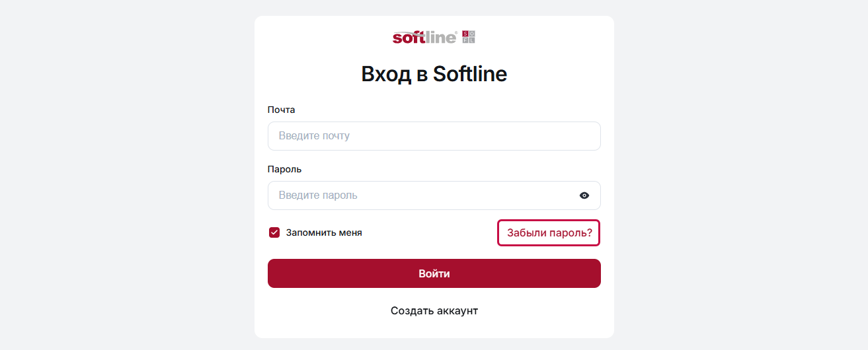868x350 pixels.
Task: Follow the "Создать аккаунт" link
Action: click(x=434, y=310)
